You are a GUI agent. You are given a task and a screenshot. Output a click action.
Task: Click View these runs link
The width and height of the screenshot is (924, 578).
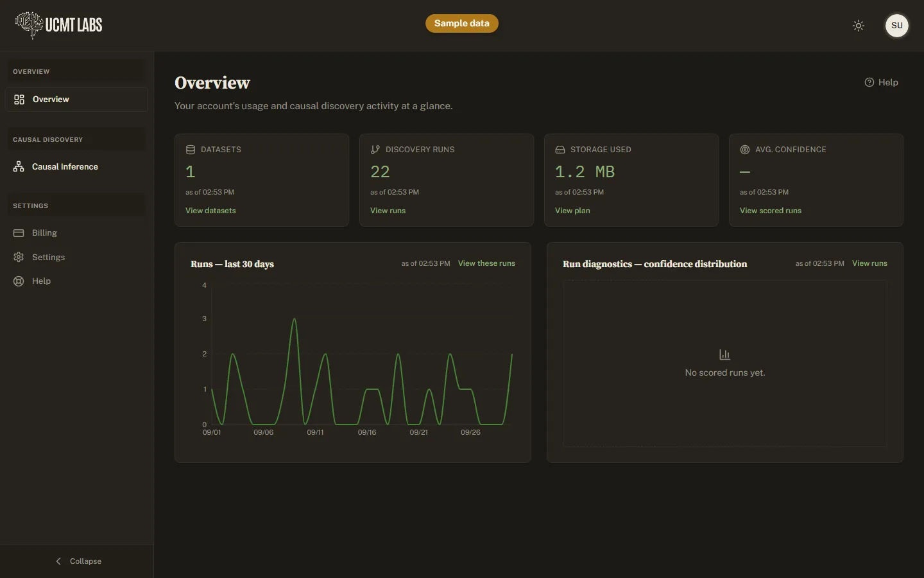pyautogui.click(x=486, y=263)
